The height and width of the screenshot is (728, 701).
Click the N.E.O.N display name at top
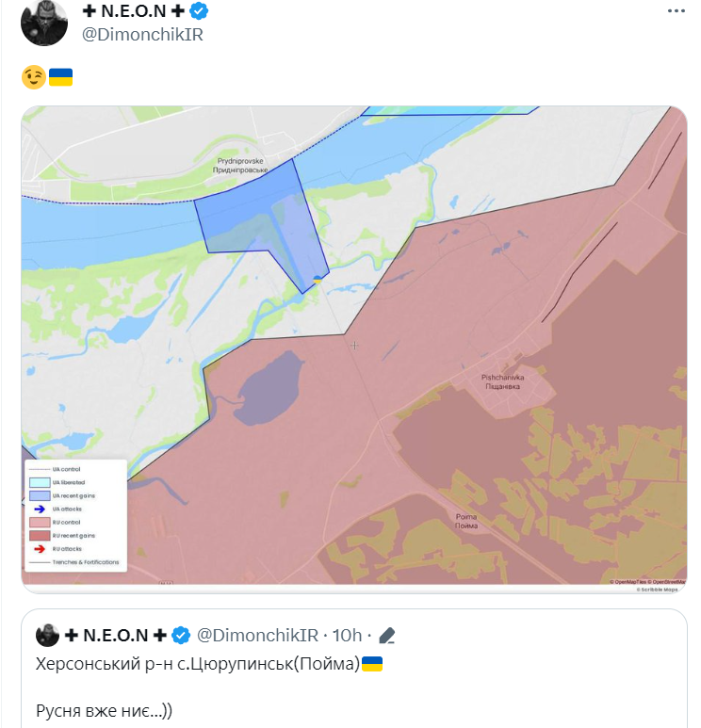point(134,10)
